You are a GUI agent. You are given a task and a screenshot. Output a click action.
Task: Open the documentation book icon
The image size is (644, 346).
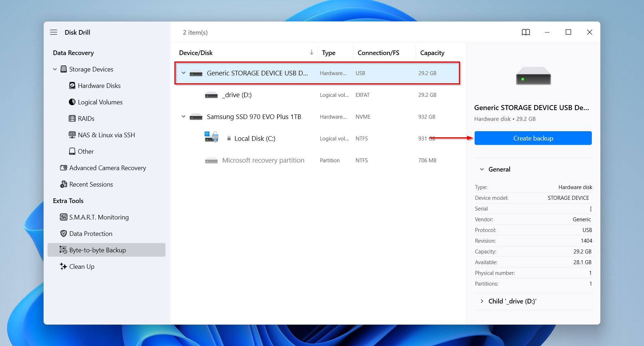526,32
